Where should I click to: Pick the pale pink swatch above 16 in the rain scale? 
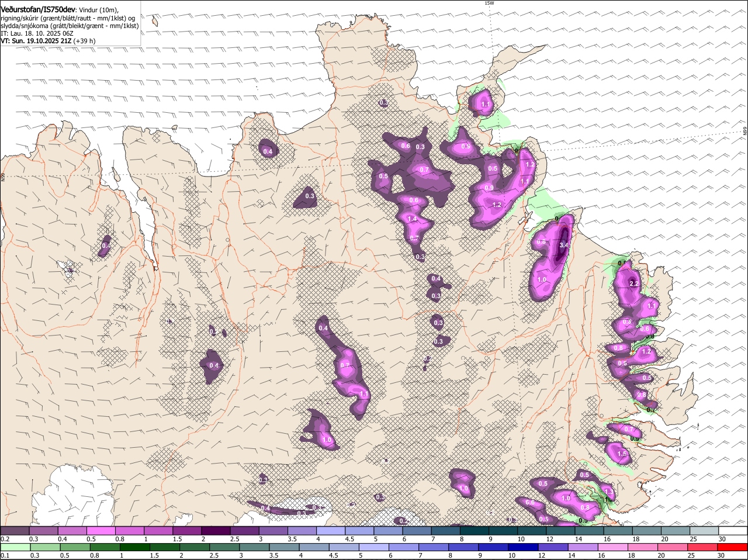(613, 547)
